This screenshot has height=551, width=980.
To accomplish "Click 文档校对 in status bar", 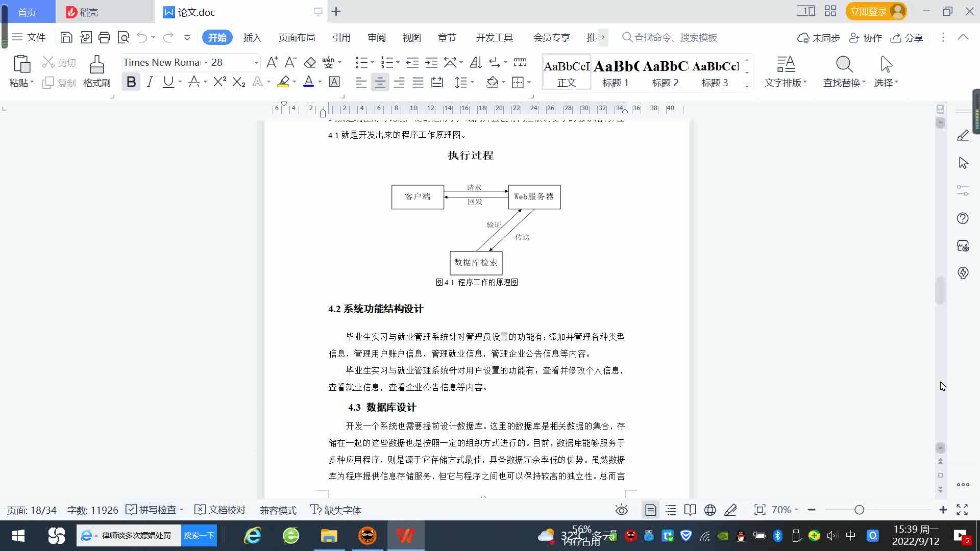I will [x=220, y=510].
